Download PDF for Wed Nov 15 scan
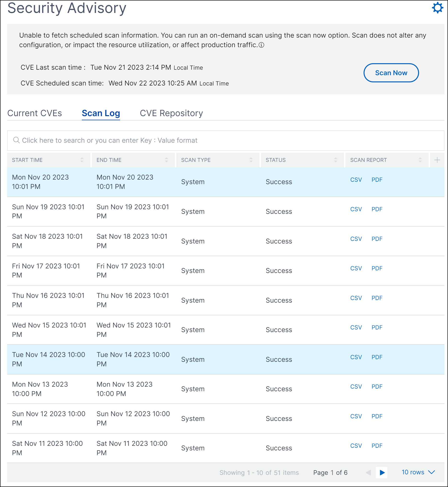 (x=377, y=328)
